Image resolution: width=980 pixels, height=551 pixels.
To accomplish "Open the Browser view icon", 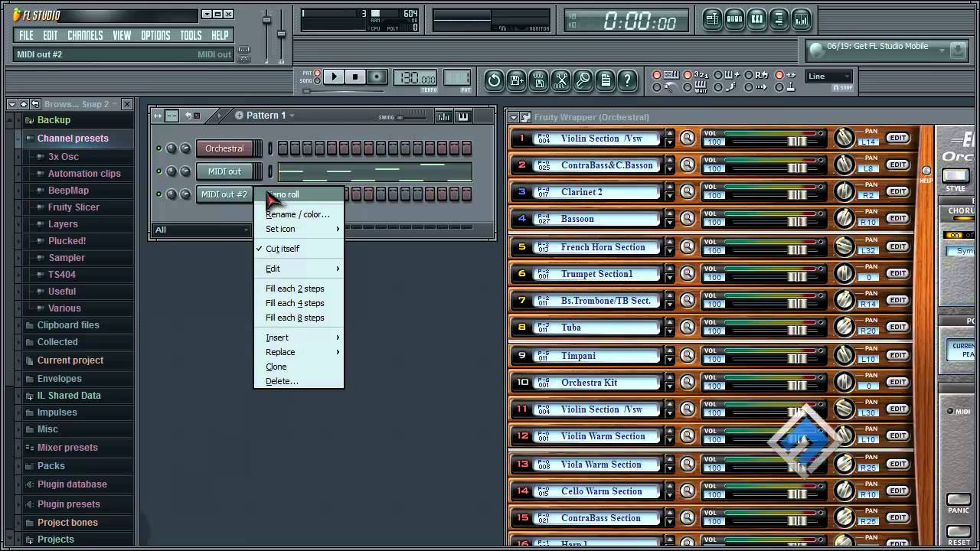I will pos(779,20).
